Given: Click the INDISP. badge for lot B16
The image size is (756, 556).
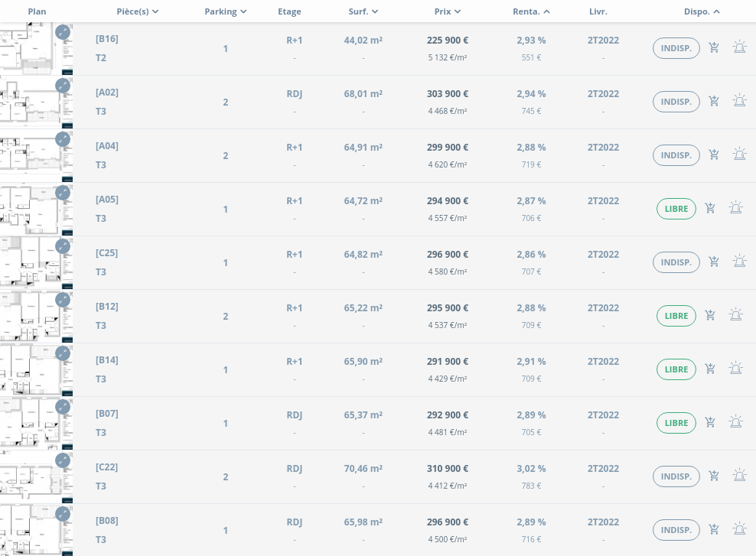Looking at the screenshot, I should click(676, 48).
